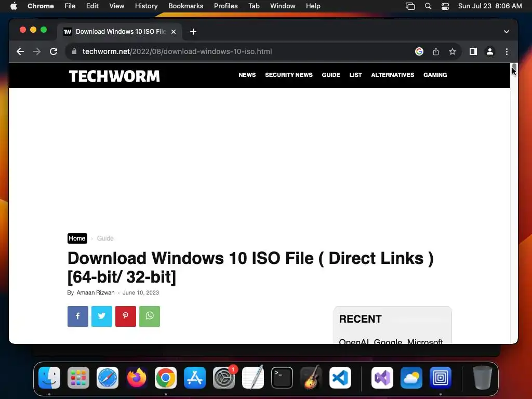Open author Amaan Rizwan's page

[x=96, y=293]
